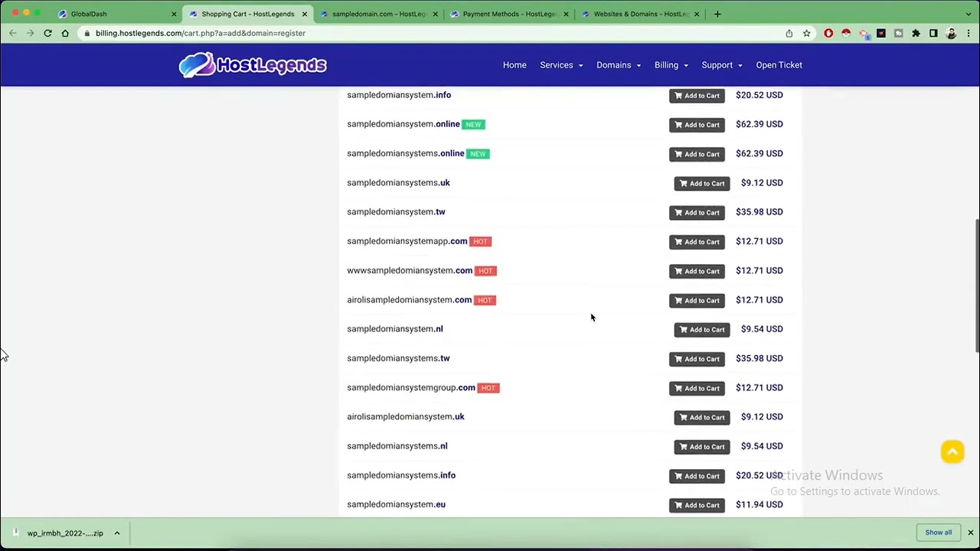Add wwwsampledomiansystem.com to cart
980x551 pixels.
[697, 271]
